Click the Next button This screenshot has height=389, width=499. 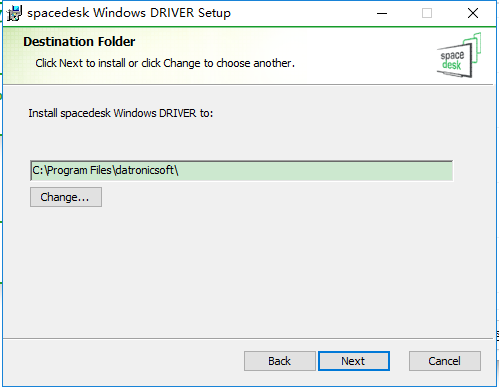(354, 361)
